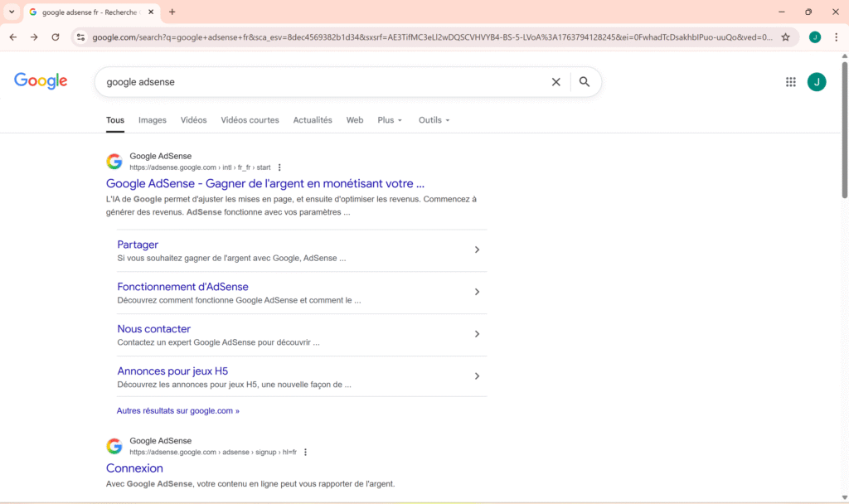Expand the Partager sitelink chevron
This screenshot has width=849, height=504.
pos(477,250)
